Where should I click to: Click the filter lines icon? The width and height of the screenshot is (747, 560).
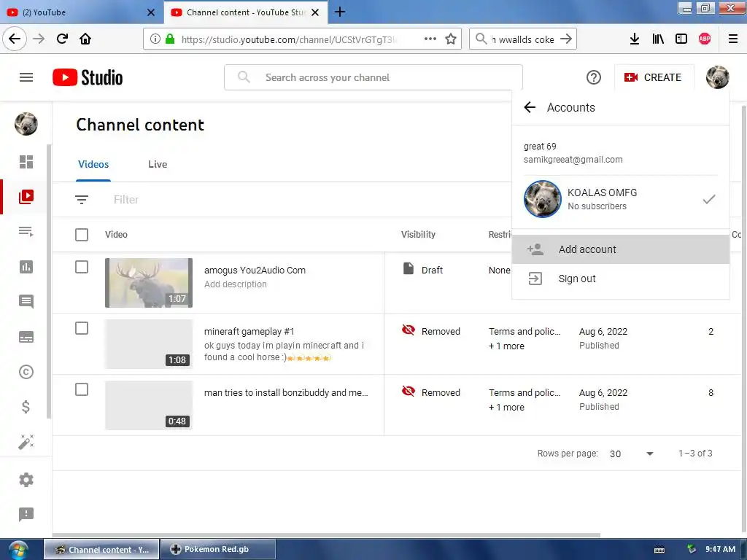click(x=82, y=200)
